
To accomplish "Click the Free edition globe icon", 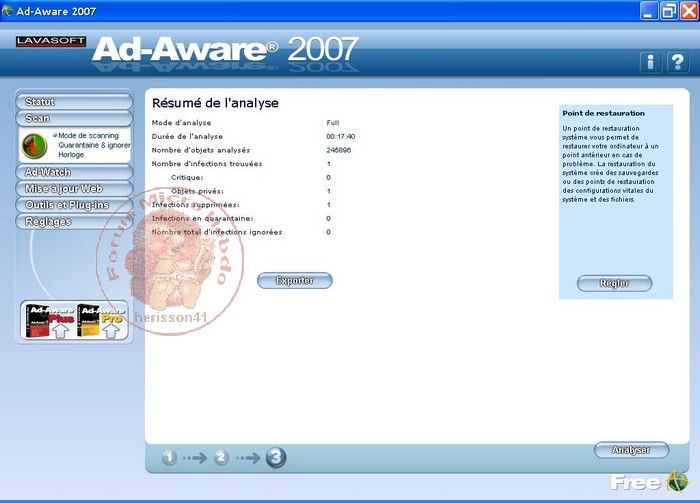I will pos(677,482).
